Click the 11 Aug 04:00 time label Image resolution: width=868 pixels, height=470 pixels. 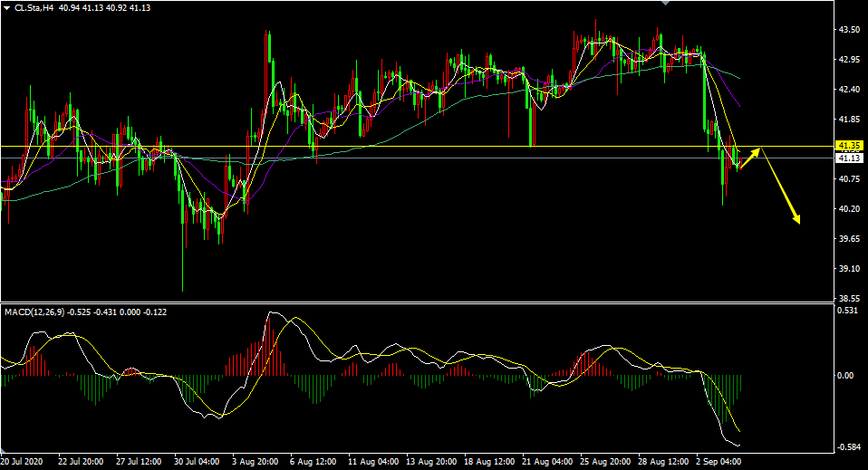(x=373, y=461)
